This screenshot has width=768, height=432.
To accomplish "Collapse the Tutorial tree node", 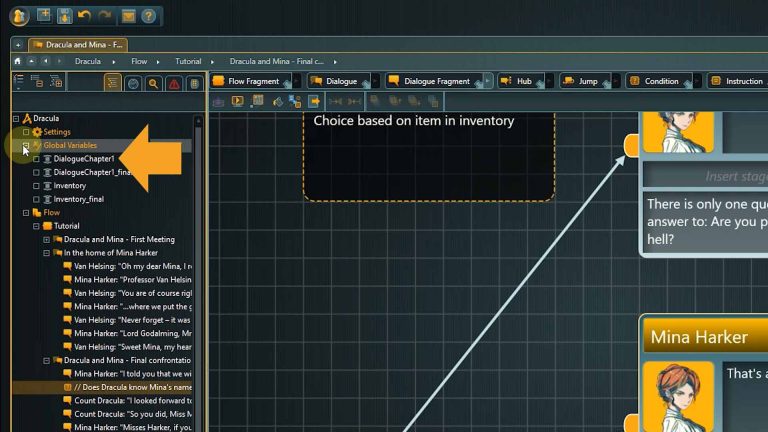I will click(36, 226).
